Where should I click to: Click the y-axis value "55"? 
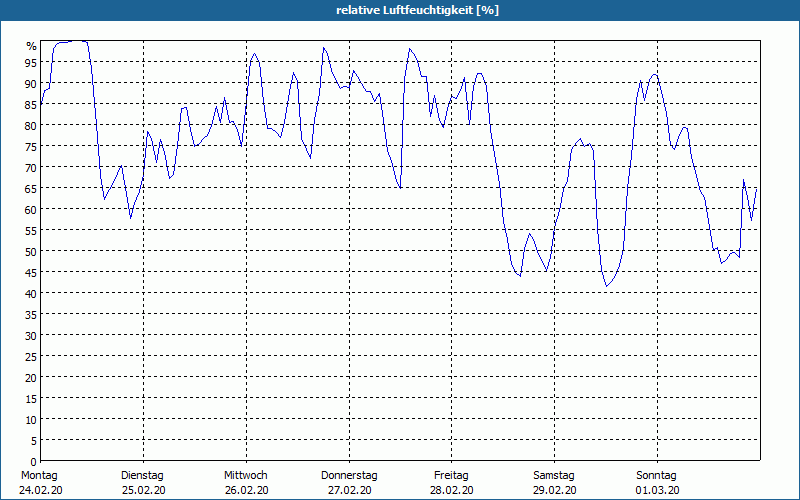[x=31, y=231]
